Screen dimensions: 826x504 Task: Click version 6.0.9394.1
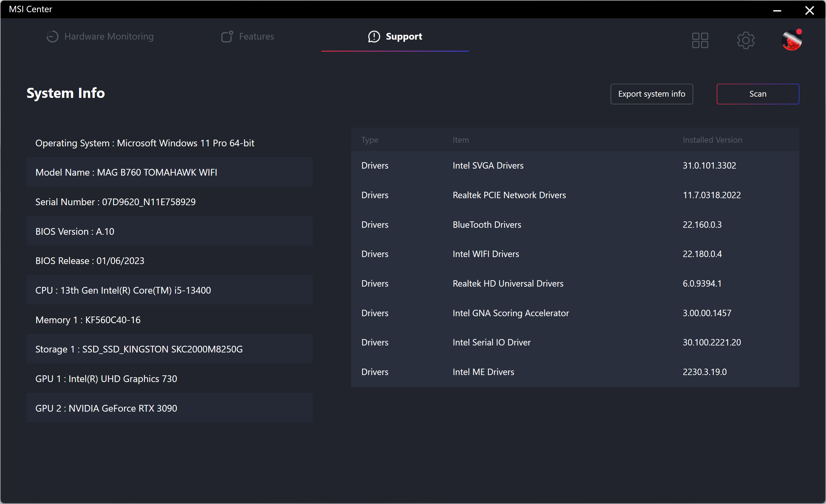(702, 283)
